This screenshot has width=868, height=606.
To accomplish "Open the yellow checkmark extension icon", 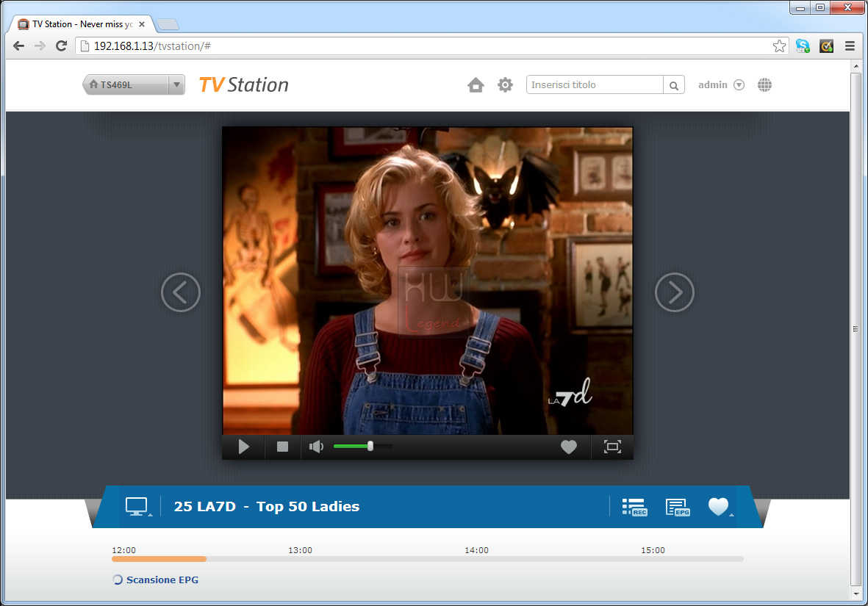I will (x=827, y=46).
